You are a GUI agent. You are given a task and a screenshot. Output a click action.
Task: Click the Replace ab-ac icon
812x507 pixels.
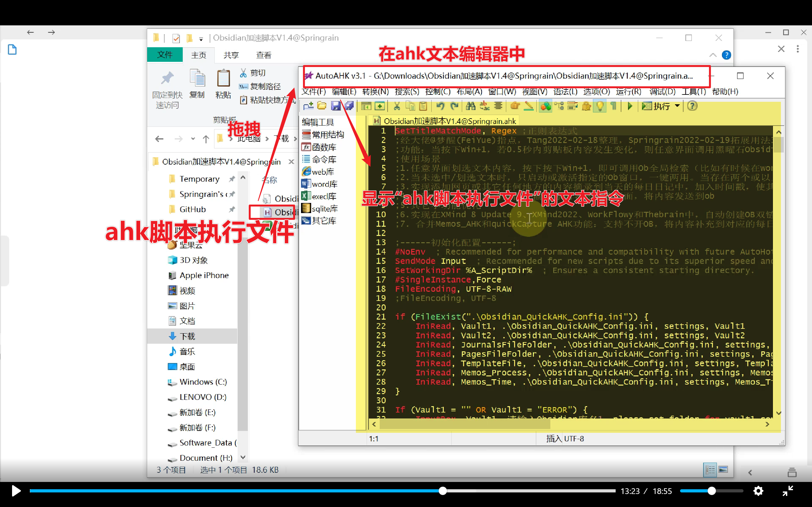[x=484, y=106]
